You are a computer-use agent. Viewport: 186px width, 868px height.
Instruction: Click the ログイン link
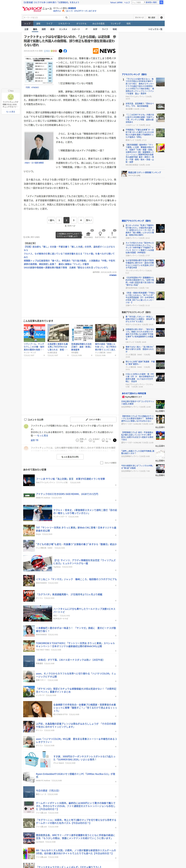[57, 11]
